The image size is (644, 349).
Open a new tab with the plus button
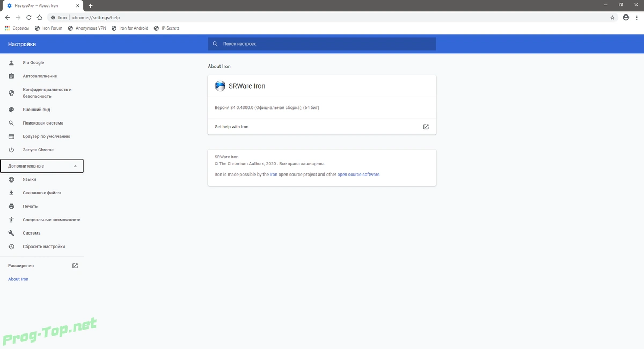[91, 5]
